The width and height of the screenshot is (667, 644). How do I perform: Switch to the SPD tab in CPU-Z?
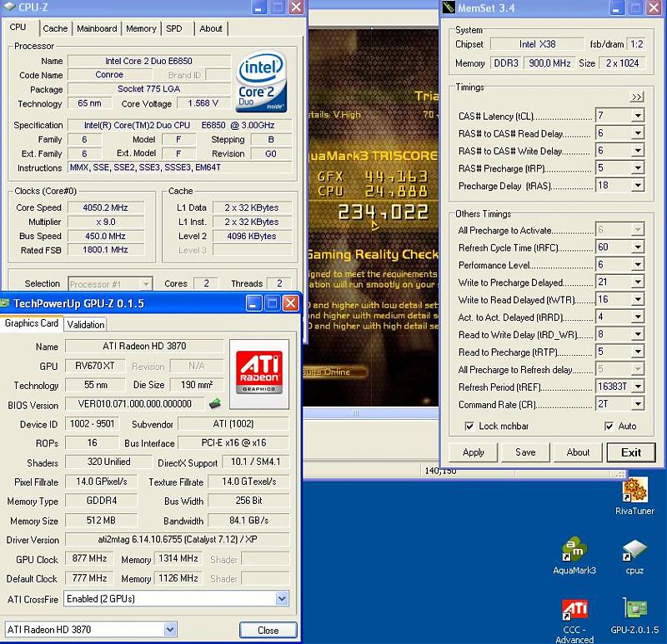point(174,28)
